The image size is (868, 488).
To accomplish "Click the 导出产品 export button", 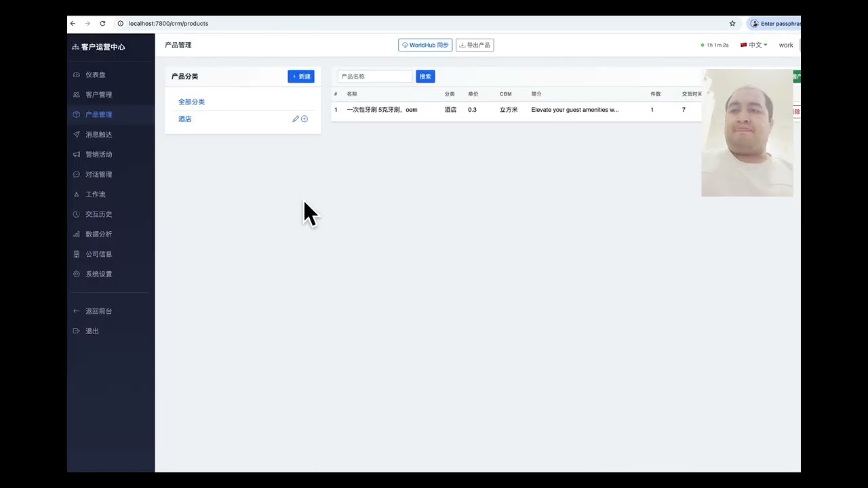I will coord(475,45).
